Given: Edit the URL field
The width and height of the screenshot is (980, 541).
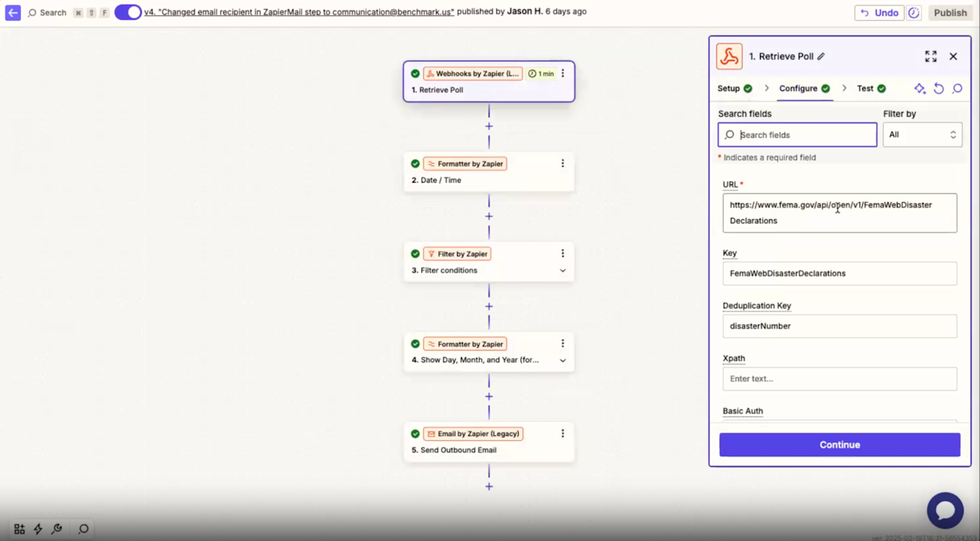Looking at the screenshot, I should click(839, 213).
